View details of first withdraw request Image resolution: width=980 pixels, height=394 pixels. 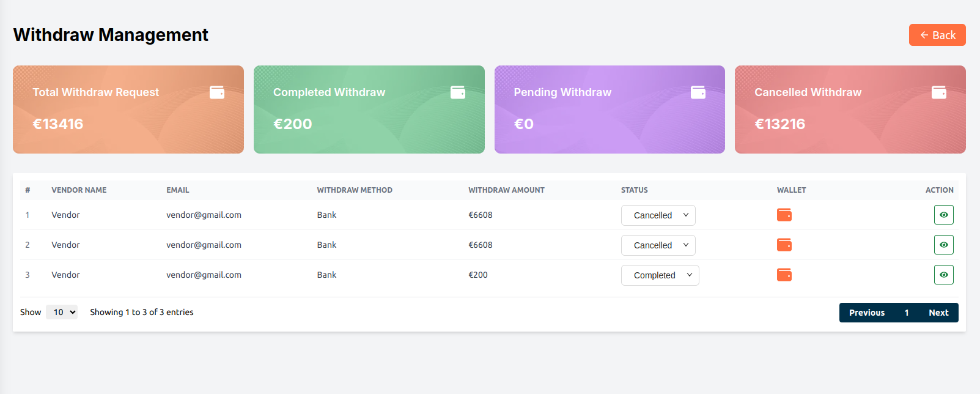(x=943, y=215)
